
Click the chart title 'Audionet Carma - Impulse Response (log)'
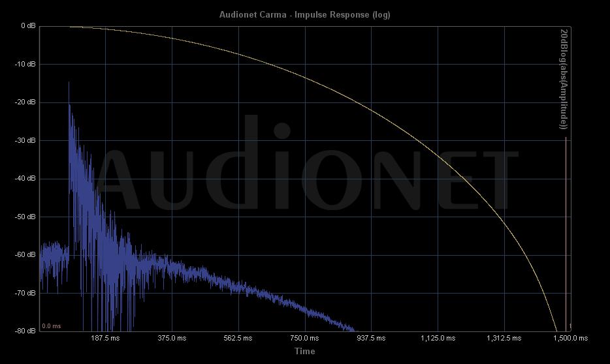tap(304, 14)
